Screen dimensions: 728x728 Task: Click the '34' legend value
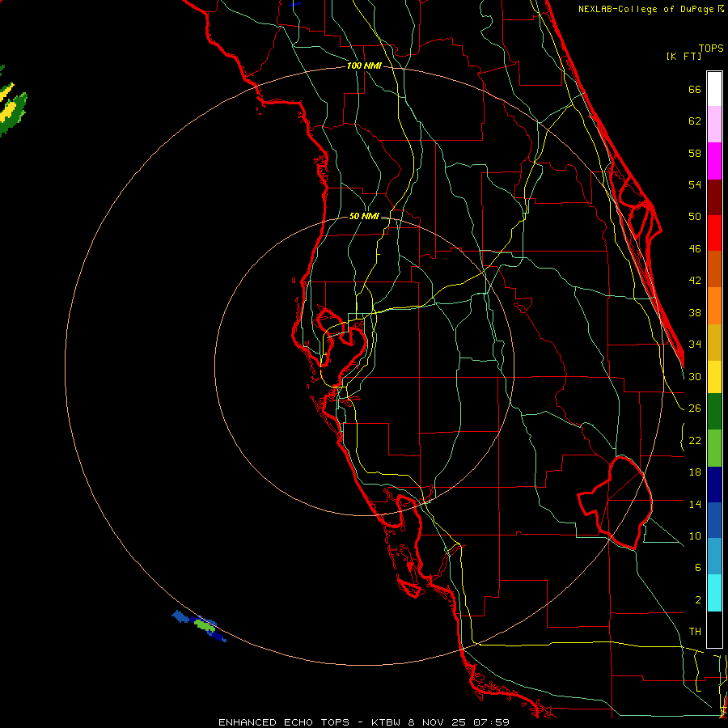point(695,345)
